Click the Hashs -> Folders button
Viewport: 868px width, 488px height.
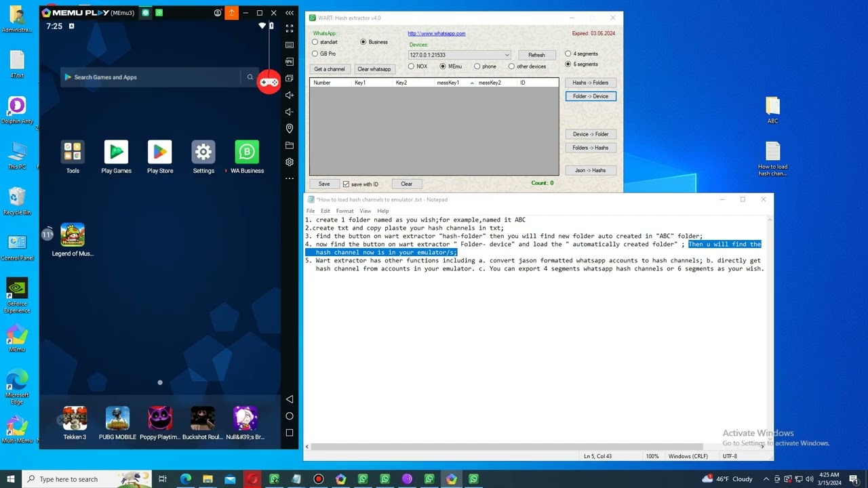pyautogui.click(x=591, y=83)
